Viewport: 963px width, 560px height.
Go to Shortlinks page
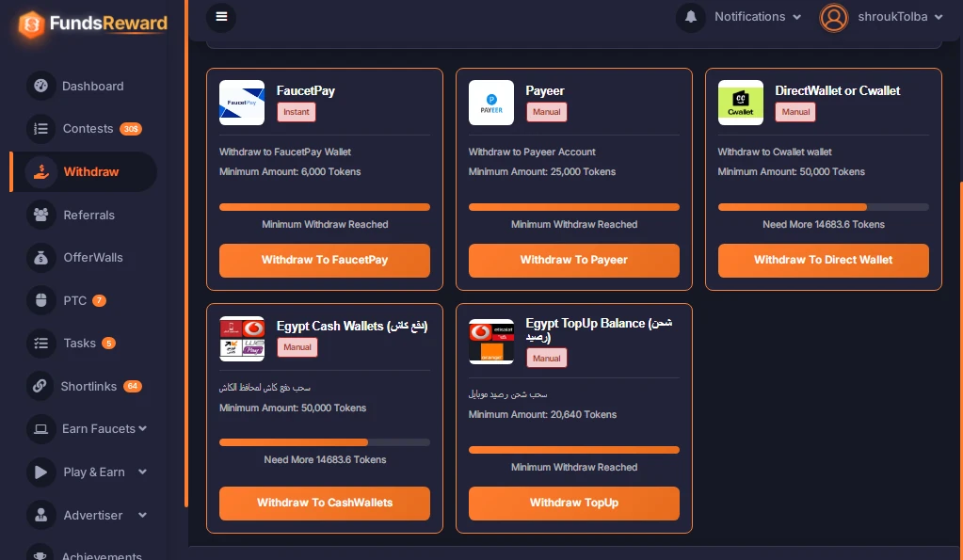tap(88, 386)
